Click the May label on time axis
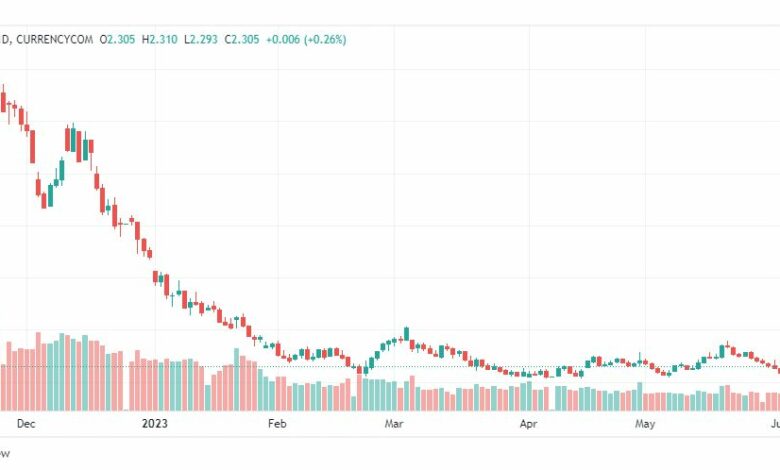 645,424
